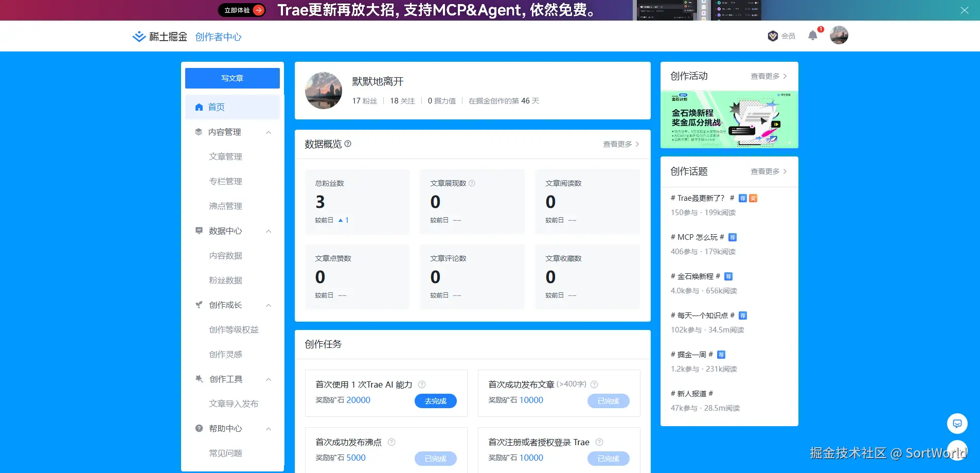Open 内容数据 menu item
Viewport: 980px width, 473px height.
point(225,255)
